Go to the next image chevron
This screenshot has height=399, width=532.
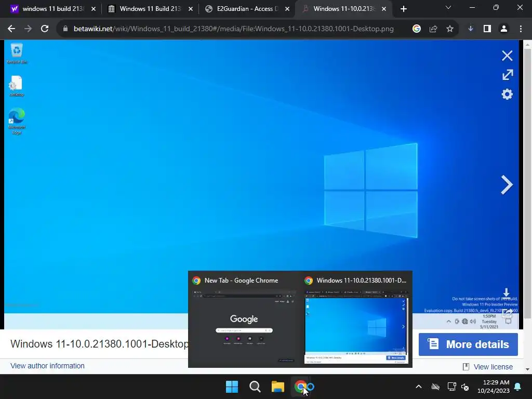(x=507, y=185)
